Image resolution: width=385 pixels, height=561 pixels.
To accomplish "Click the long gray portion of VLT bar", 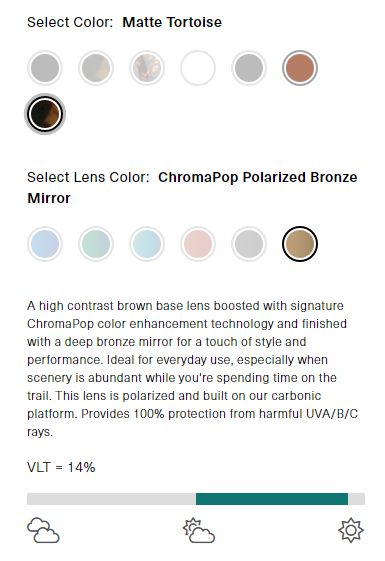I will [x=111, y=499].
